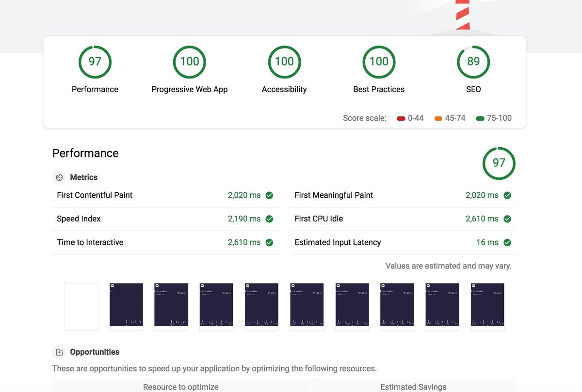Click the 'Score scale:' label
The image size is (582, 392).
pos(365,118)
